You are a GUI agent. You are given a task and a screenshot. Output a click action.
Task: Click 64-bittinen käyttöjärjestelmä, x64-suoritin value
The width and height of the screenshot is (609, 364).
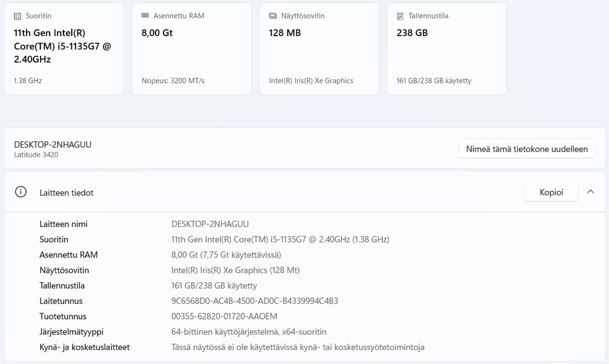pos(249,332)
